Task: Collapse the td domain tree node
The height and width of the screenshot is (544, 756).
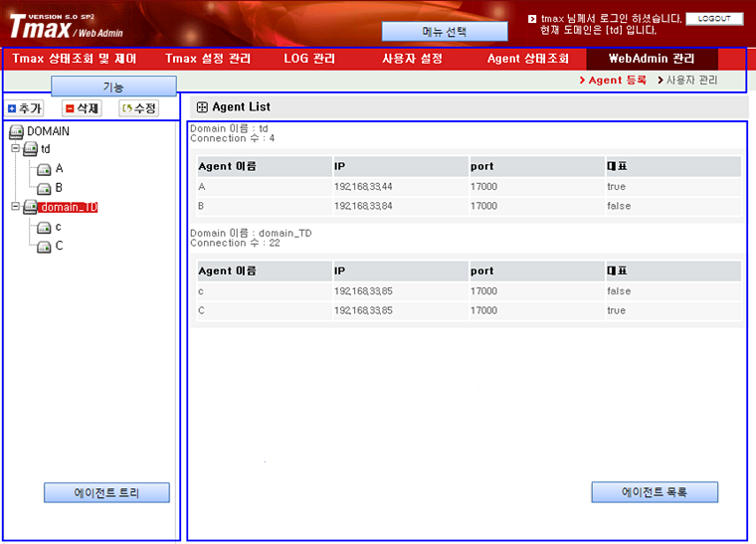Action: click(16, 148)
